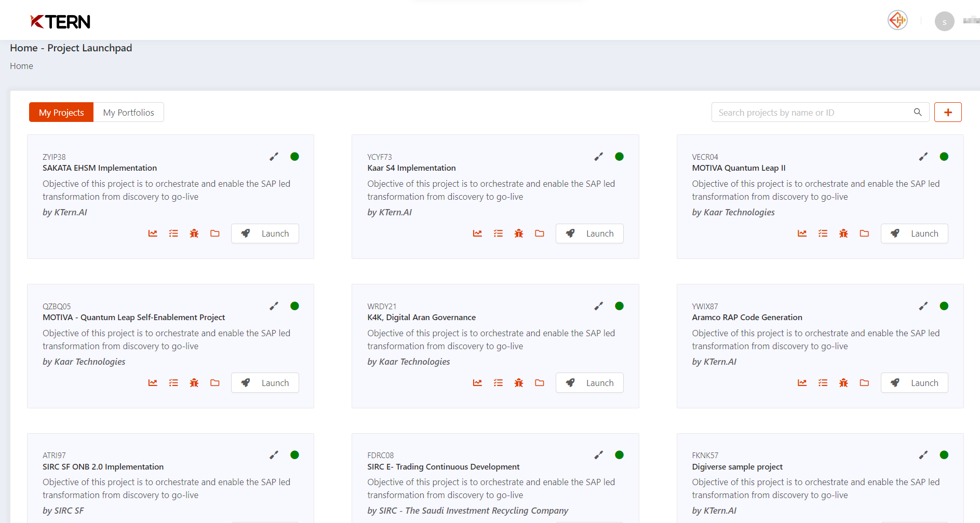This screenshot has height=523, width=980.
Task: Edit K4K Digital Aran Governance via pencil icon
Action: tap(599, 306)
